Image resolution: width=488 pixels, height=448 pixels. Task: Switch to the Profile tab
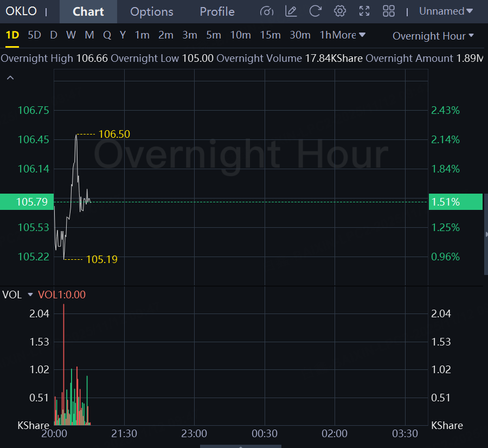pyautogui.click(x=217, y=11)
